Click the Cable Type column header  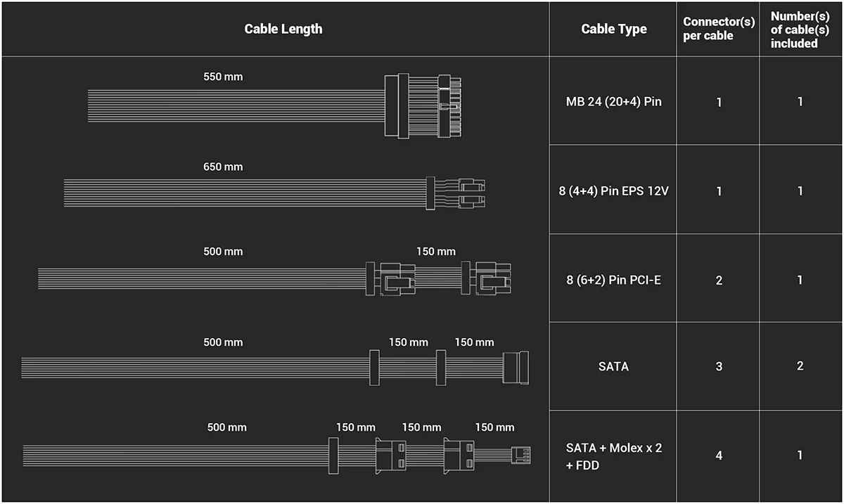[614, 29]
